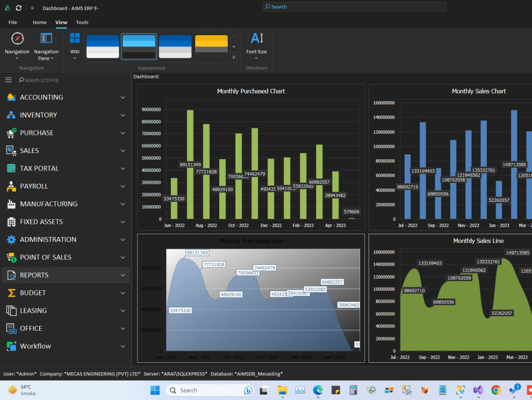Image resolution: width=532 pixels, height=400 pixels.
Task: Open the ADMINISTRATION module label
Action: pos(48,239)
